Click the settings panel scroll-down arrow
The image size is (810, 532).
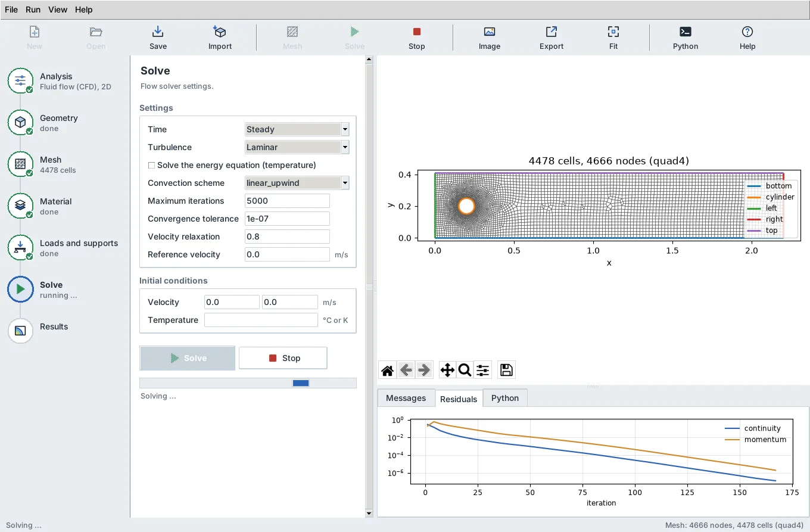(369, 514)
